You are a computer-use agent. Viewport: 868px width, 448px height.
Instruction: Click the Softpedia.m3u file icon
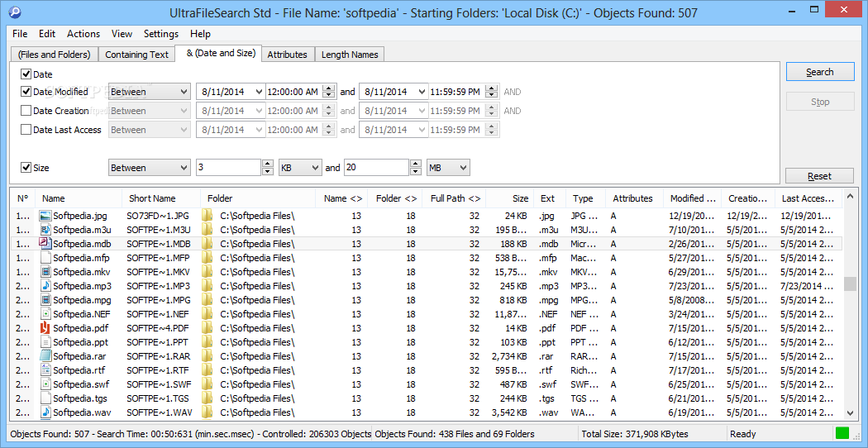[x=45, y=229]
